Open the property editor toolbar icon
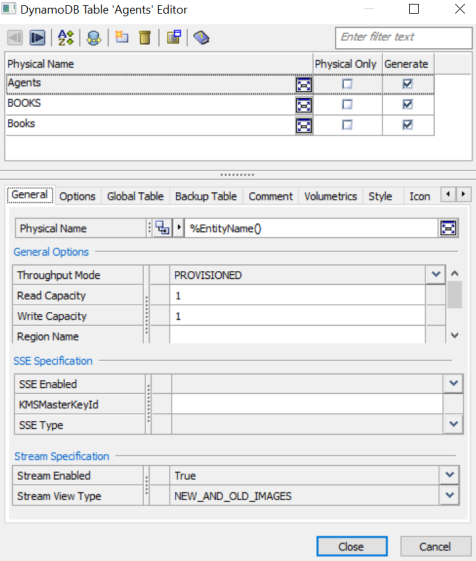Screen dimensions: 476x561 click(x=174, y=37)
